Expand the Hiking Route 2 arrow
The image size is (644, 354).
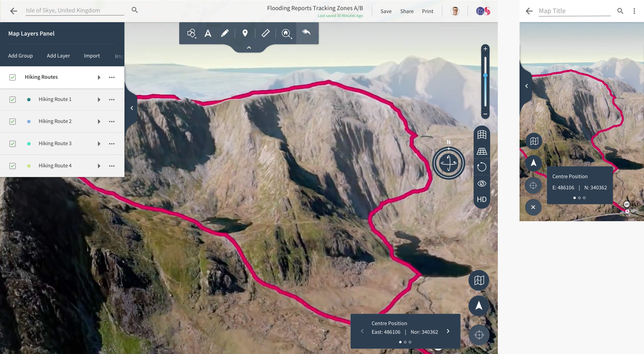point(99,121)
